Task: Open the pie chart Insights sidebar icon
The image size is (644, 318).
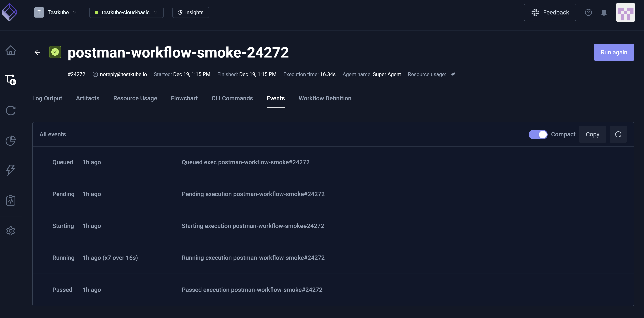Action: point(11,140)
